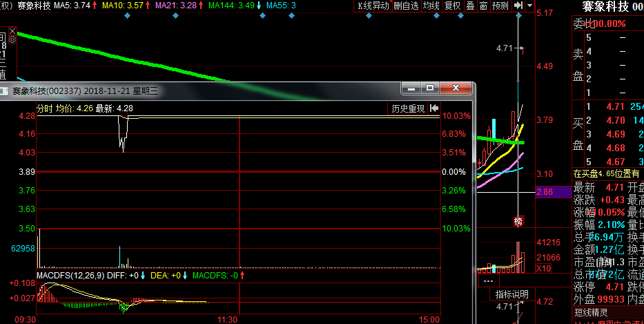Expand the '---' indicator selector box
The height and width of the screenshot is (324, 644).
pos(489,282)
